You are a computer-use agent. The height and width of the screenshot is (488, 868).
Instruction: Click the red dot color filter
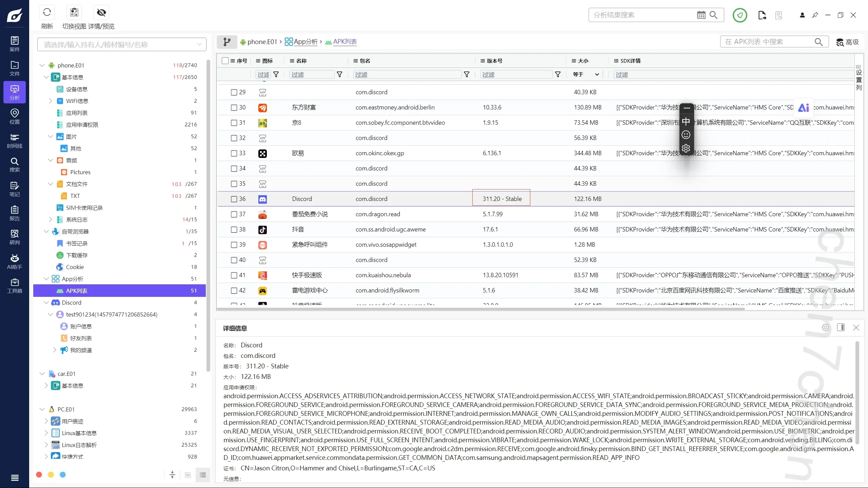coord(39,474)
